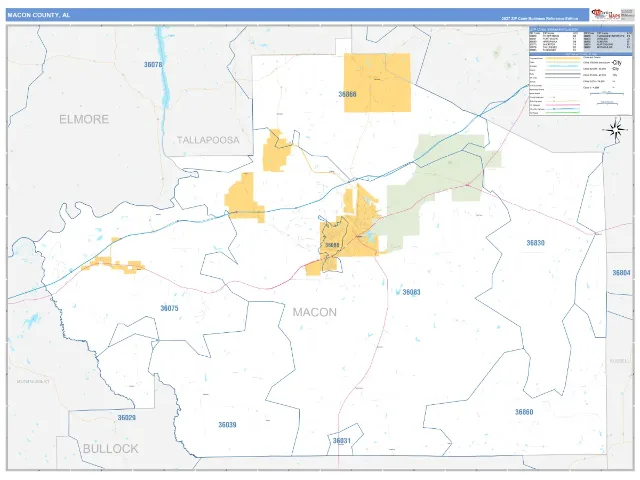Click the ELMORE county label

(84, 119)
